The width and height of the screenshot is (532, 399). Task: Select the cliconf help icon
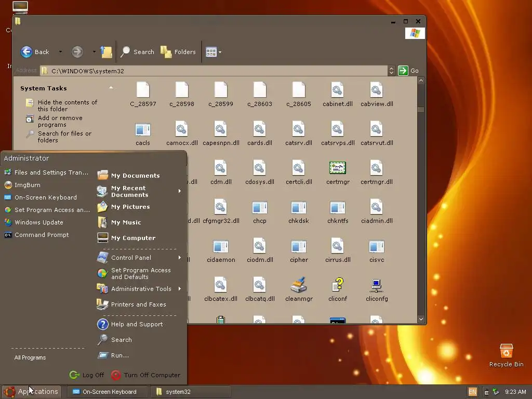338,285
